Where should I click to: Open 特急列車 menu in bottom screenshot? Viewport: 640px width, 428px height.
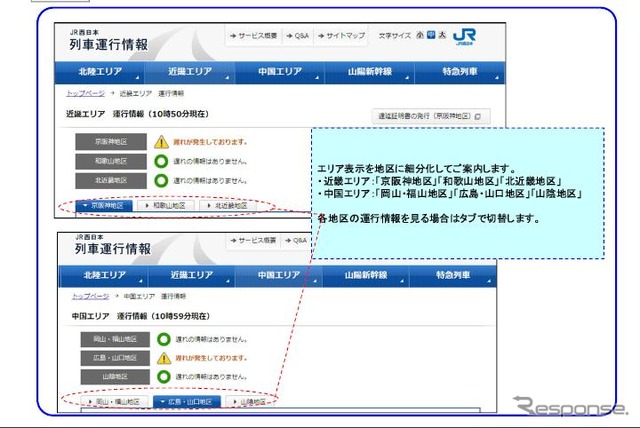pos(453,275)
